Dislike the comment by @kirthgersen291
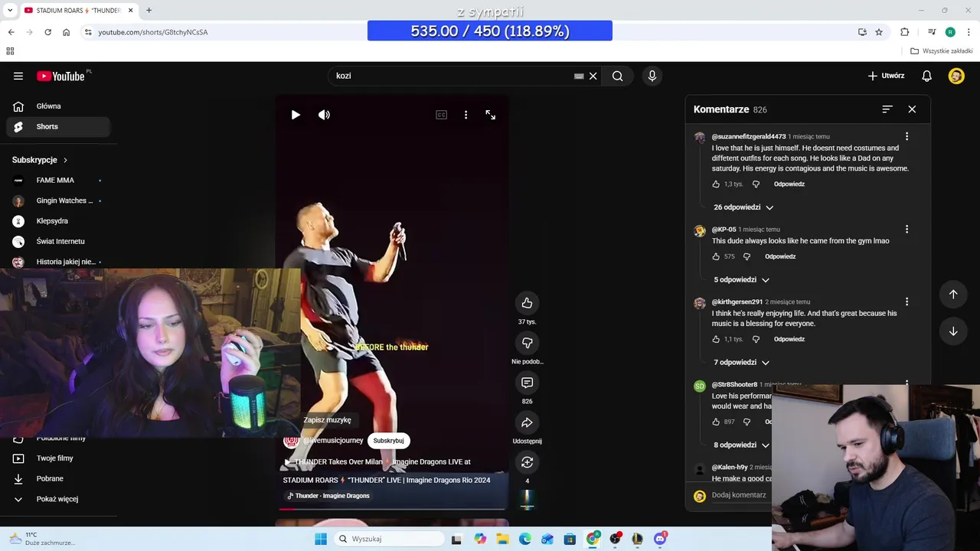980x551 pixels. pyautogui.click(x=756, y=340)
